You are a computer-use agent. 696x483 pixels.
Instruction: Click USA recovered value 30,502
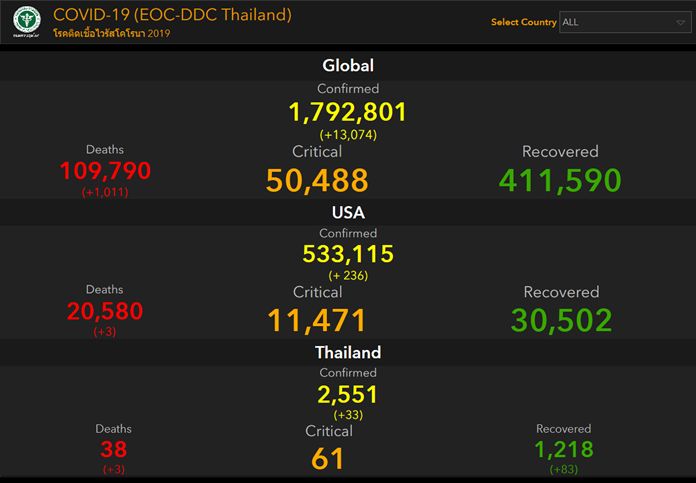[561, 320]
